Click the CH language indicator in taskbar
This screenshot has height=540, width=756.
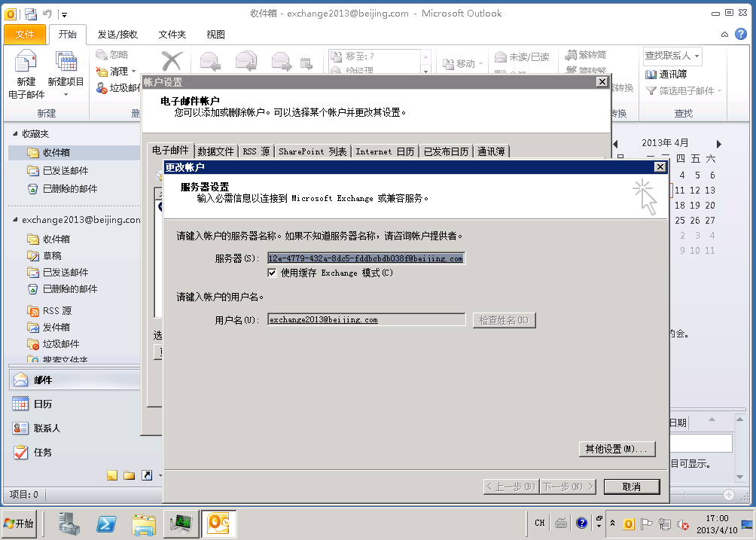(540, 523)
